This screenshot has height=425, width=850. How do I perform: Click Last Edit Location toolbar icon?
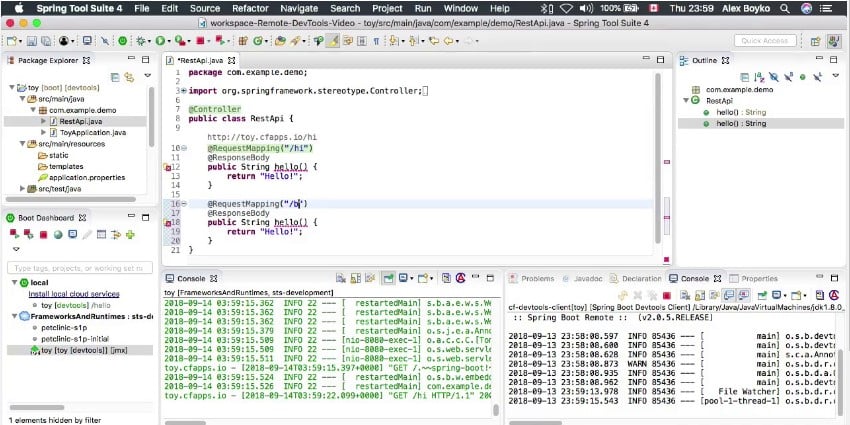[433, 41]
